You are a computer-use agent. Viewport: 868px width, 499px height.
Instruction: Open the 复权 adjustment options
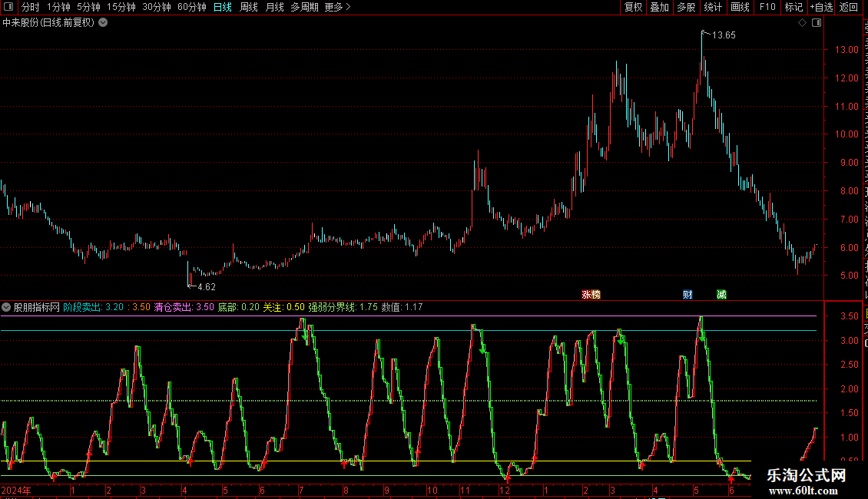point(633,7)
